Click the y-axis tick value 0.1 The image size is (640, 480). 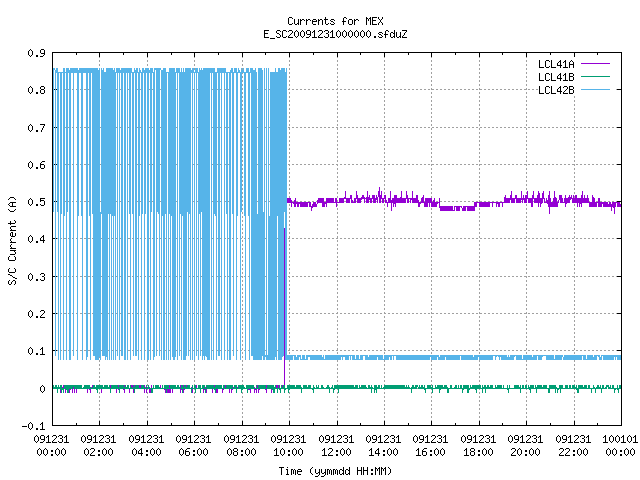pyautogui.click(x=36, y=351)
